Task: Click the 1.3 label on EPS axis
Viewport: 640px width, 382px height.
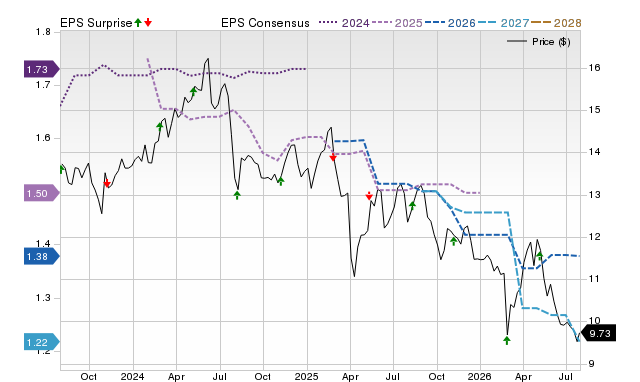Action: [x=43, y=298]
